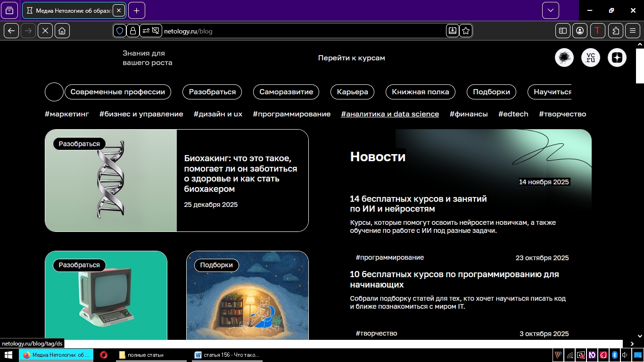Viewport: 644px width, 362px height.
Task: Select the Саморазвитие category tab
Action: (x=286, y=92)
